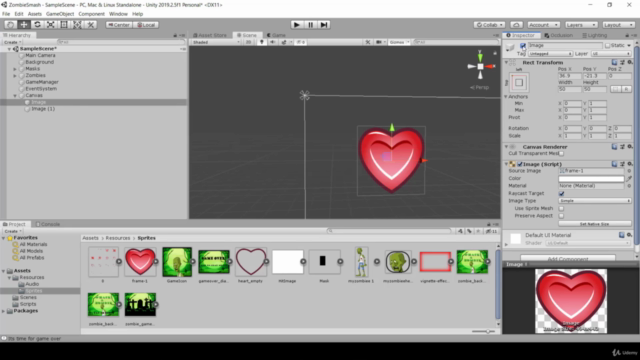Open Shaded draw mode dropdown
640x360 pixels.
pyautogui.click(x=216, y=42)
